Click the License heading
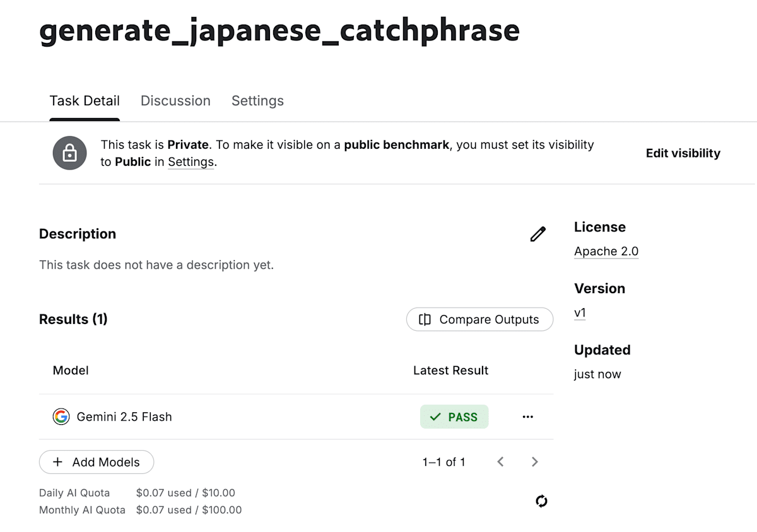This screenshot has height=532, width=757. (600, 227)
